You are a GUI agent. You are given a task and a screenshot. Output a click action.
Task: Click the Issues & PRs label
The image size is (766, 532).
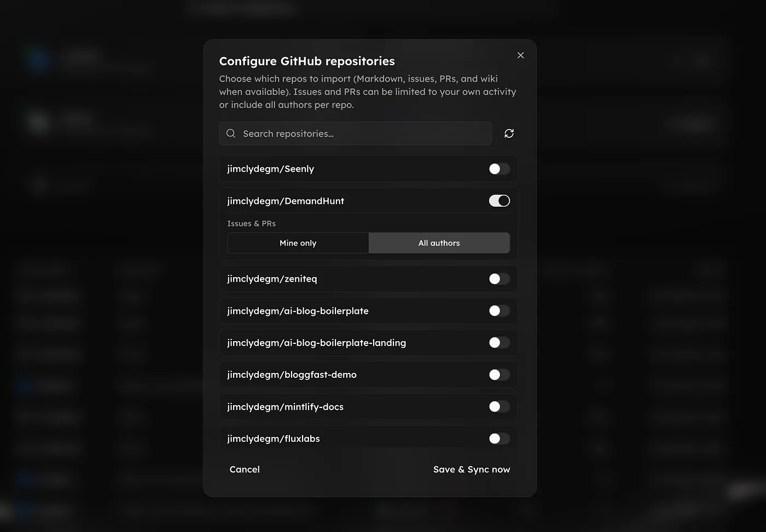click(x=252, y=224)
